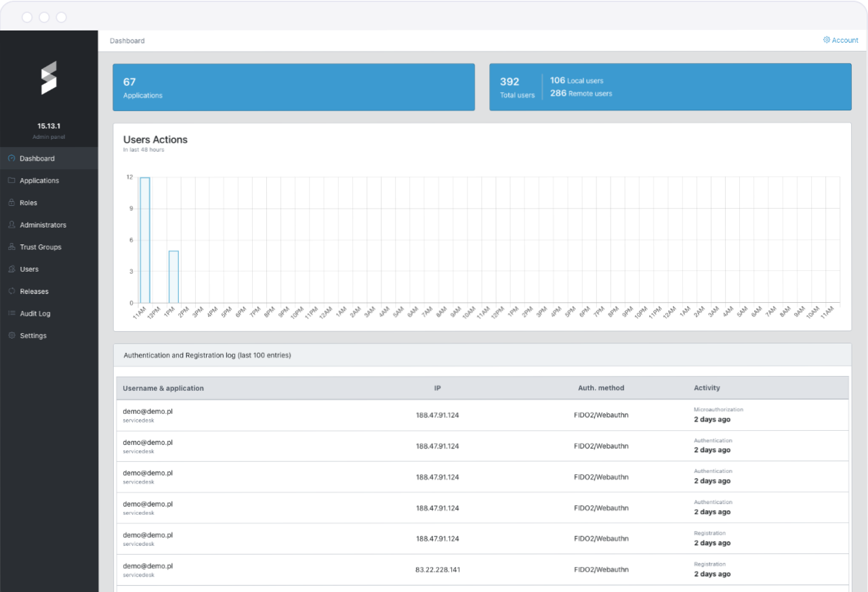This screenshot has height=592, width=868.
Task: Click the version number 15.13.1
Action: tap(49, 126)
